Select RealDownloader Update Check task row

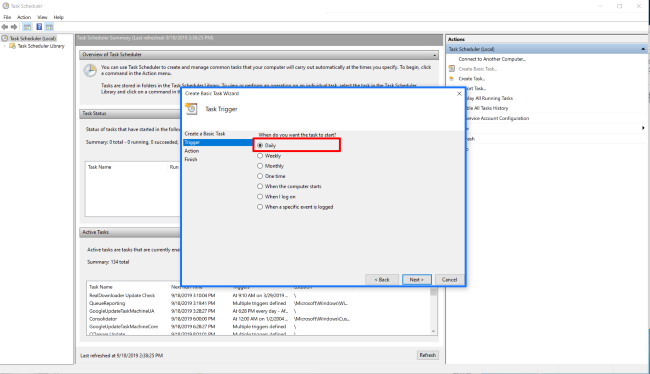[x=259, y=296]
